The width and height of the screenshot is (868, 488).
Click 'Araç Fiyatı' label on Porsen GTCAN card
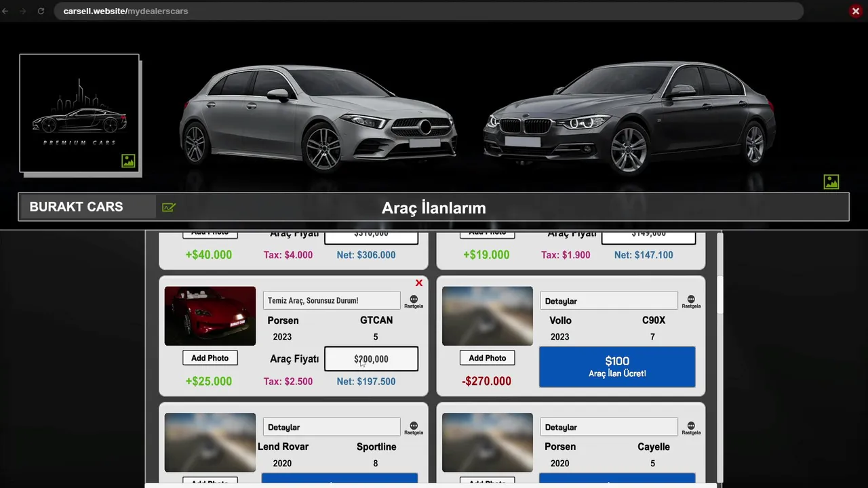tap(294, 359)
